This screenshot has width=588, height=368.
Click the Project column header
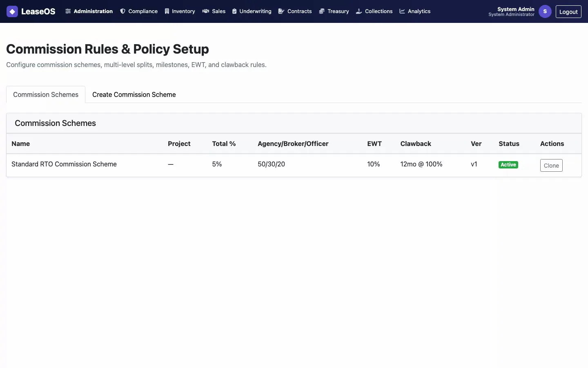pos(179,144)
